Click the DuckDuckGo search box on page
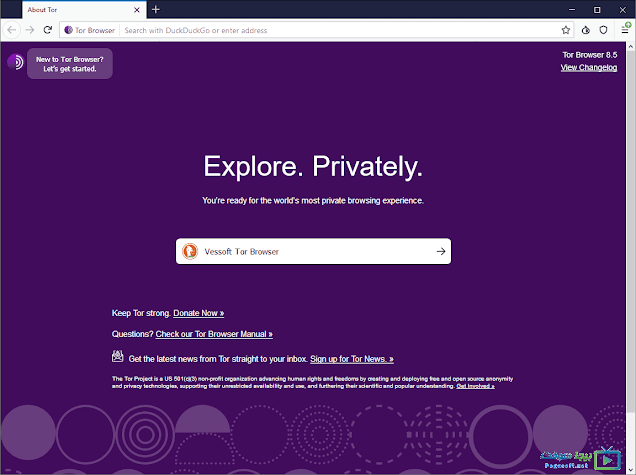The width and height of the screenshot is (636, 475). click(313, 251)
